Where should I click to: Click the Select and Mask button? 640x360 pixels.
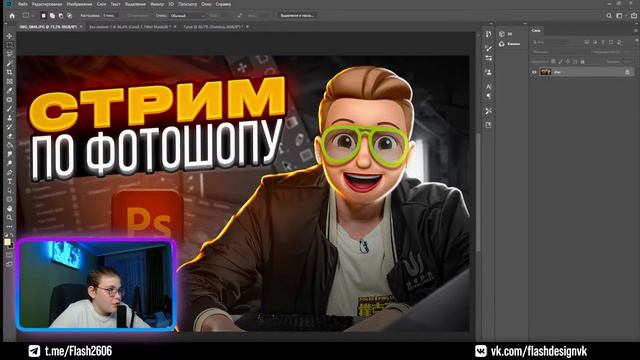coord(297,16)
